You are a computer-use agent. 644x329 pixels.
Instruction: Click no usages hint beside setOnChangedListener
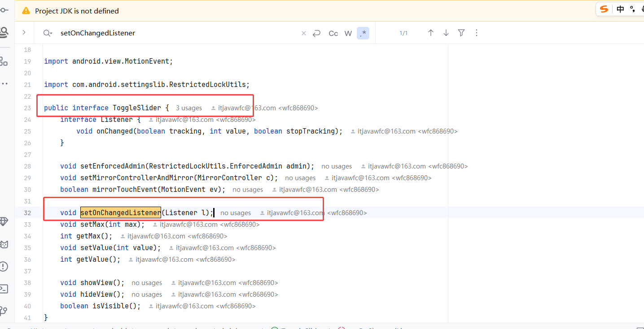[x=236, y=213]
